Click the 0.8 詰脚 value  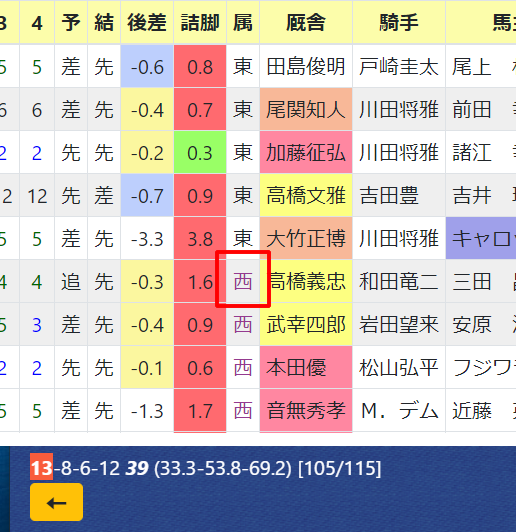point(200,66)
